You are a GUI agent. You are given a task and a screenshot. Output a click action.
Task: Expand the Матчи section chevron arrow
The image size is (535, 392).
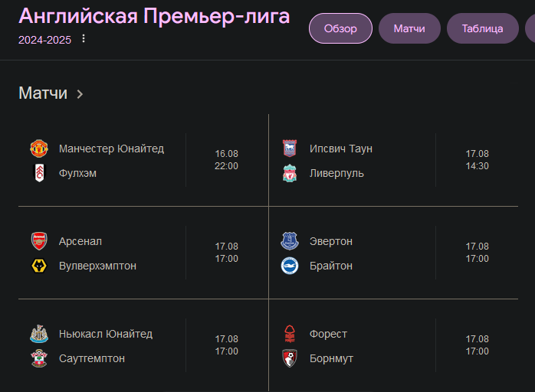click(80, 94)
